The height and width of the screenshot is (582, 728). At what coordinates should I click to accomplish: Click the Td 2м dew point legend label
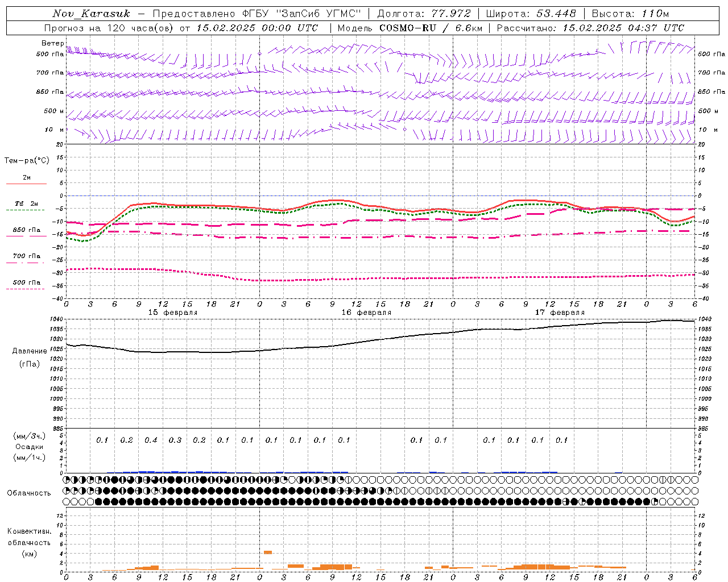(x=26, y=203)
